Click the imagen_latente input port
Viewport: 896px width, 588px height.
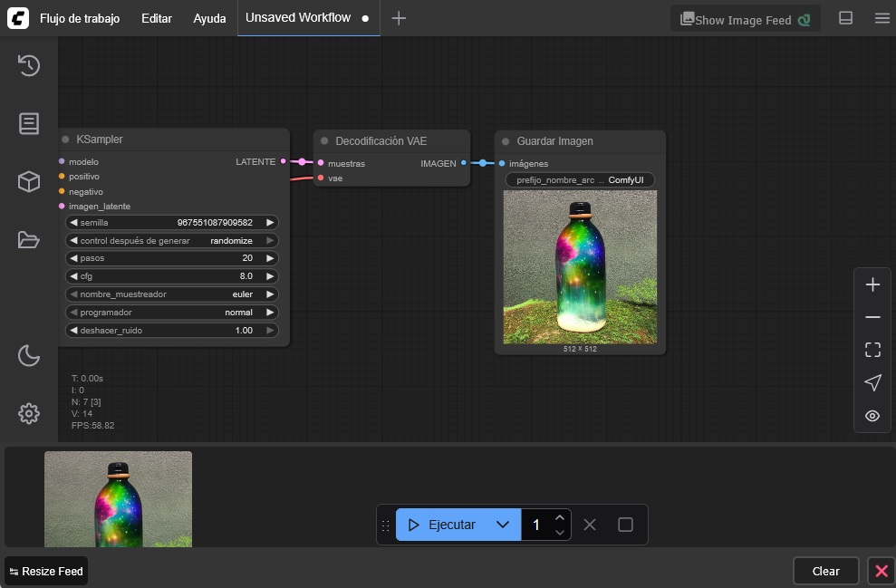click(62, 207)
